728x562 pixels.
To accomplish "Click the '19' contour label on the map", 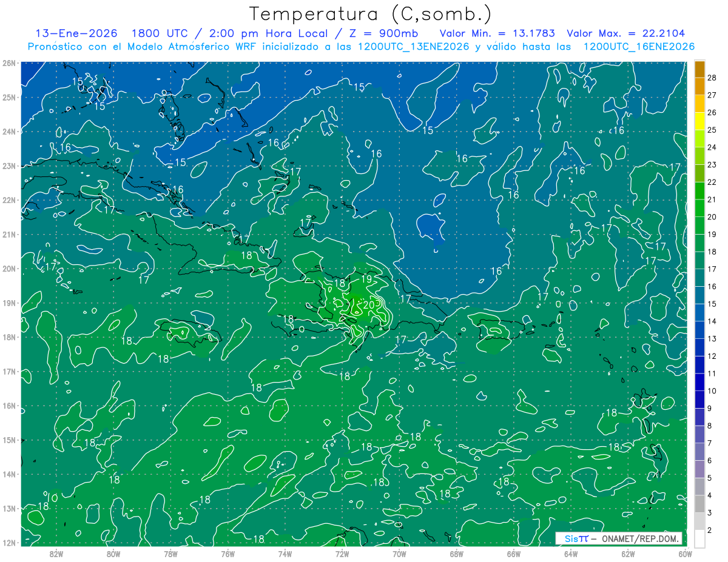I will 366,279.
